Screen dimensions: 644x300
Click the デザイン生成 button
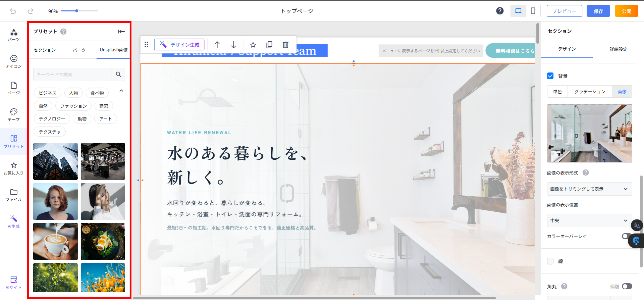point(180,45)
